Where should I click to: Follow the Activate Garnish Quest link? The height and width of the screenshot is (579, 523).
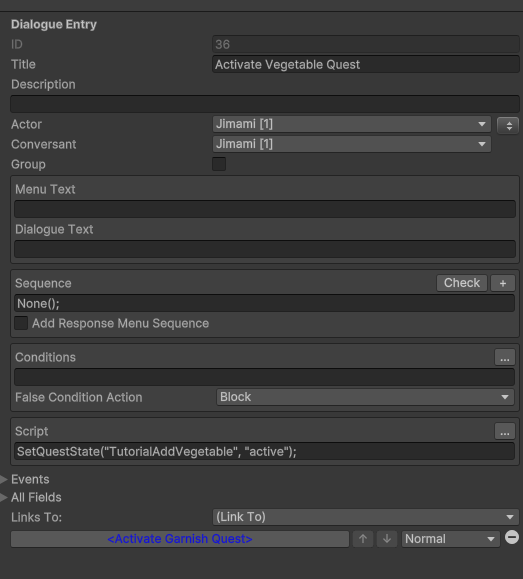180,539
